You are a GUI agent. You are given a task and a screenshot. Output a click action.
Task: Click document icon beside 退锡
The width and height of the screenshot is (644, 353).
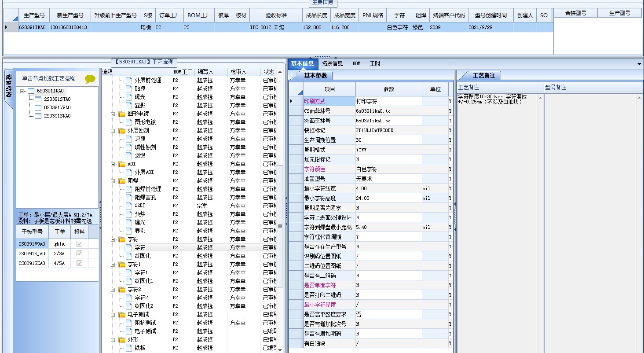click(129, 155)
